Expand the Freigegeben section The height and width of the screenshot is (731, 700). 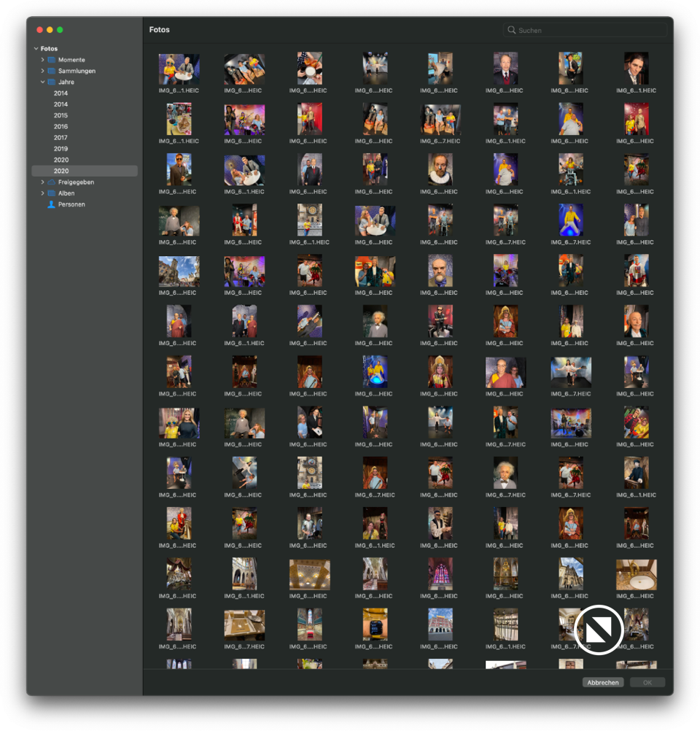pos(42,182)
